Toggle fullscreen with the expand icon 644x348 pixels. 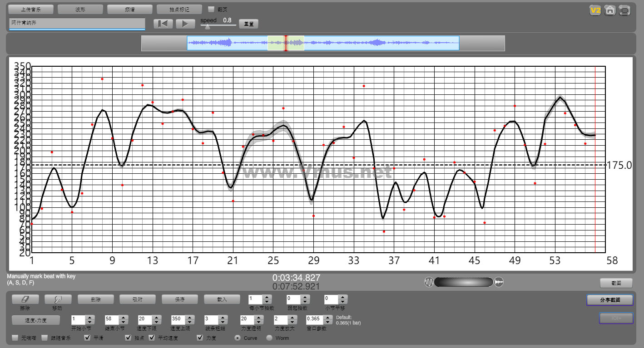click(x=624, y=10)
